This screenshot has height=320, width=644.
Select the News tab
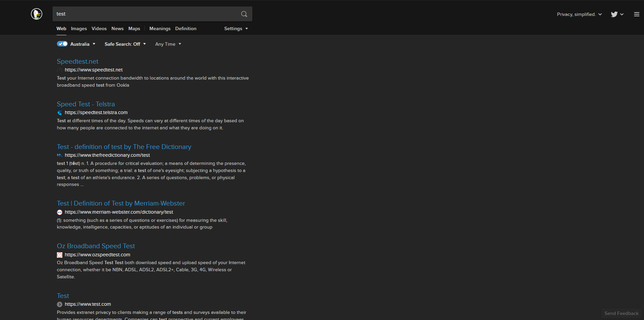click(x=117, y=28)
